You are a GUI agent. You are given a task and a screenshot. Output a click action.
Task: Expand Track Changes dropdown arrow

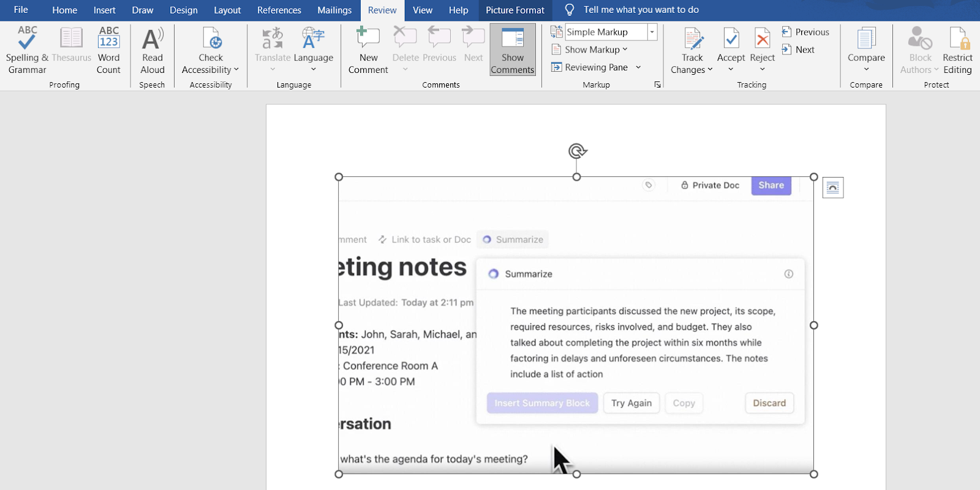(710, 70)
